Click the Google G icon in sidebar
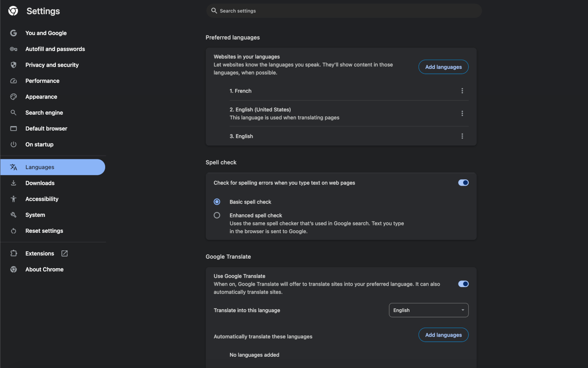This screenshot has height=368, width=588. [x=13, y=33]
